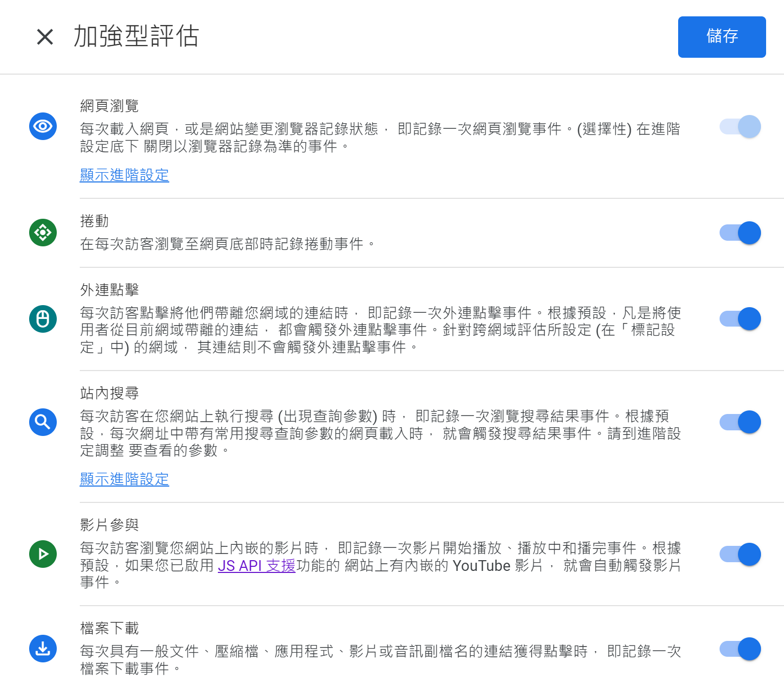Expand 顯示進階設定 under 站內搜尋
The height and width of the screenshot is (691, 784).
point(124,479)
